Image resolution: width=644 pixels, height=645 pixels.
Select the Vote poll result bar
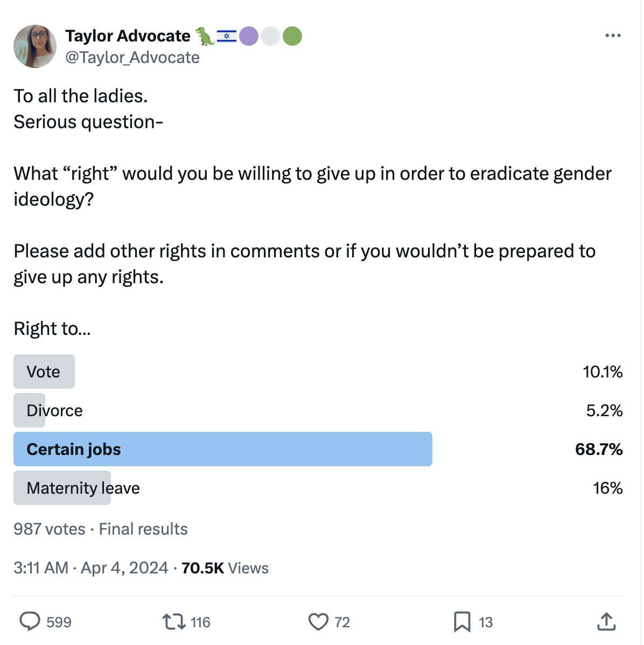point(44,371)
